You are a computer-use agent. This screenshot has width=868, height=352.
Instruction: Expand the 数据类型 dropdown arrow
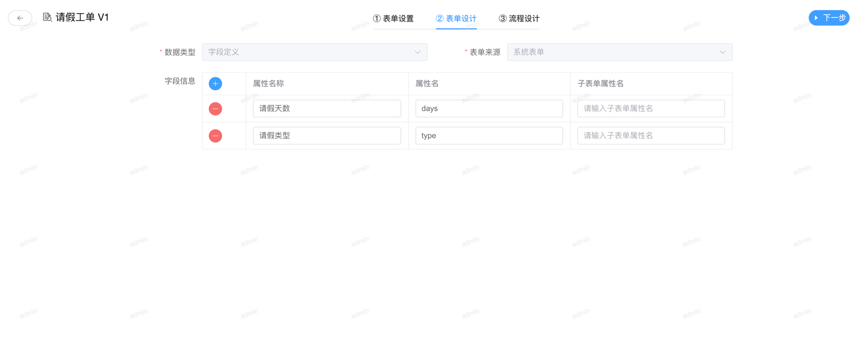pyautogui.click(x=417, y=53)
